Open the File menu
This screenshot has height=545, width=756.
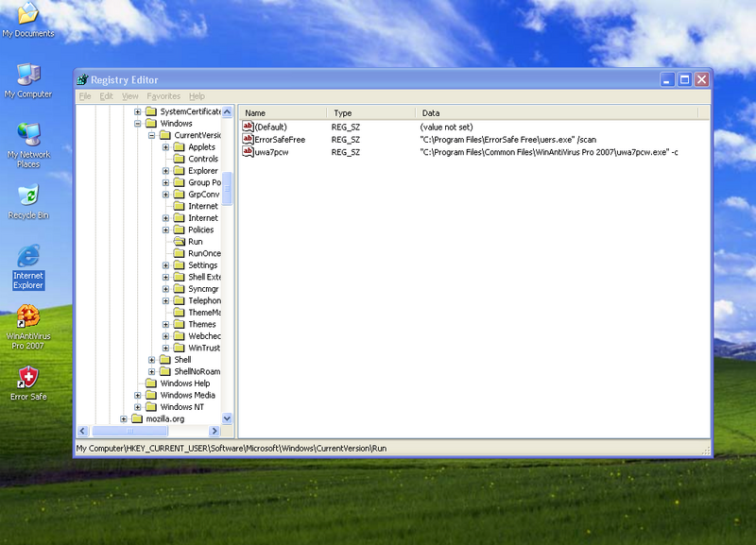(x=85, y=96)
